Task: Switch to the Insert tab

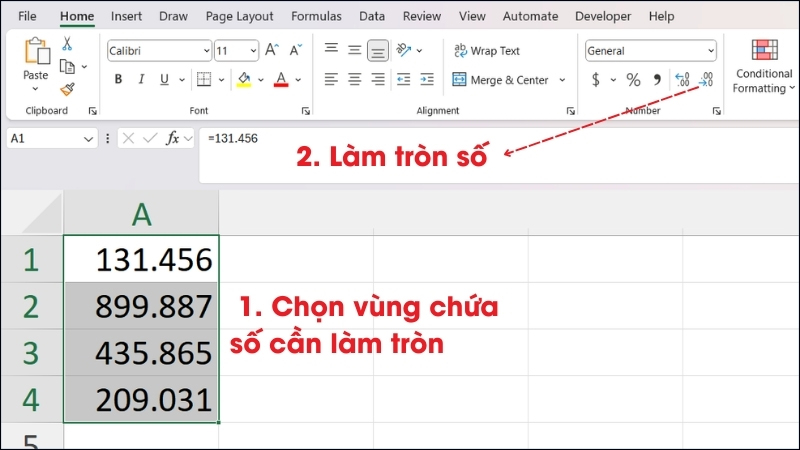Action: pos(126,16)
